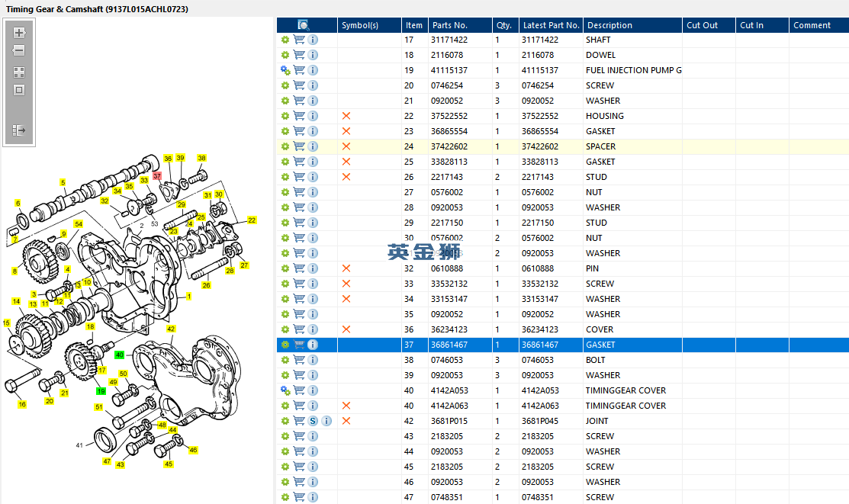Sort by the Item column header
This screenshot has height=504, width=849.
pyautogui.click(x=414, y=25)
